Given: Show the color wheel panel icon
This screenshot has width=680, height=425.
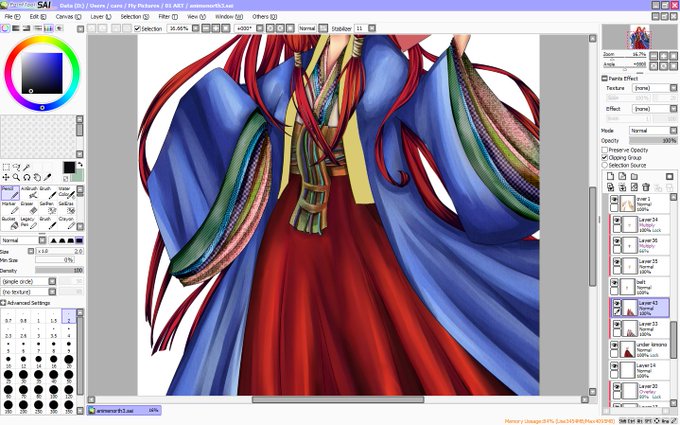Looking at the screenshot, I should [x=5, y=28].
